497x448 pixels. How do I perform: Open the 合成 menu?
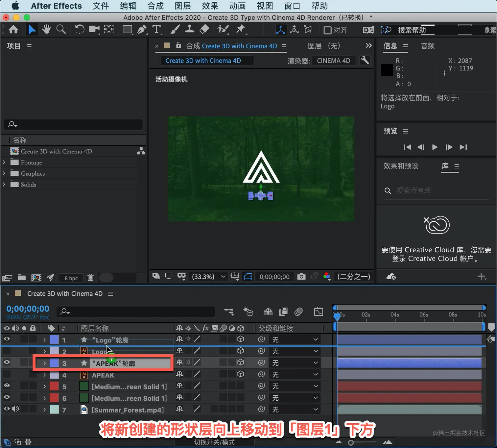point(155,6)
